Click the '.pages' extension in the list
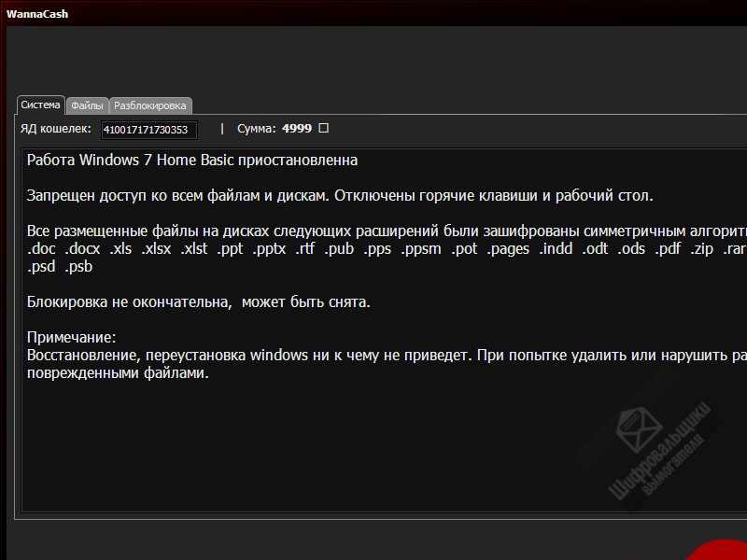Image resolution: width=747 pixels, height=560 pixels. coord(508,249)
